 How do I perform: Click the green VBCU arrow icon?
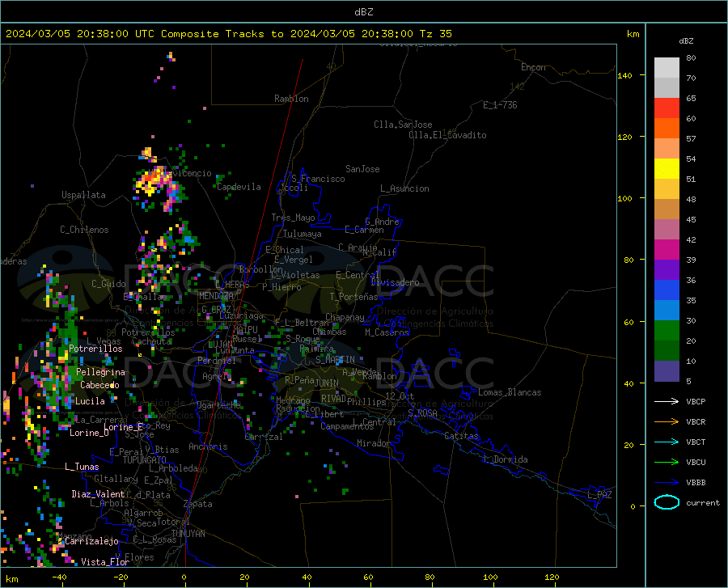click(667, 463)
